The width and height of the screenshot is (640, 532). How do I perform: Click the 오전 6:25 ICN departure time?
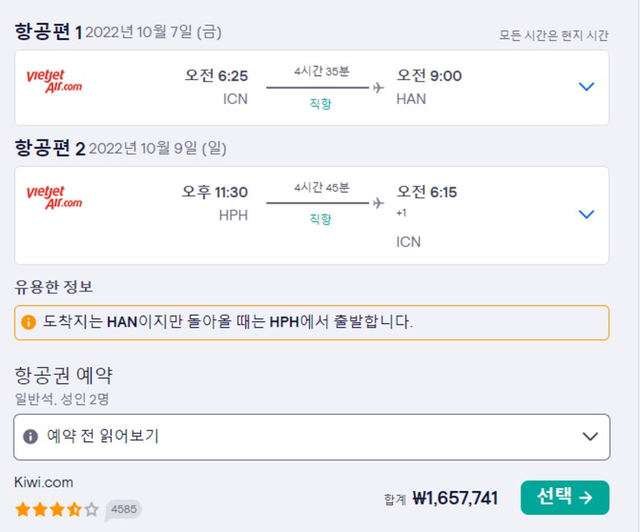click(217, 76)
